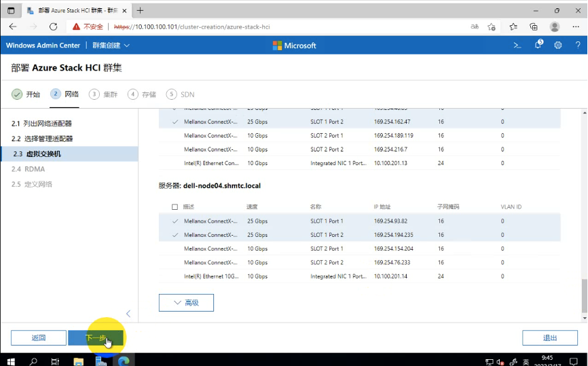588x366 pixels.
Task: Open step 2.3 虚拟交换机
Action: click(69, 153)
